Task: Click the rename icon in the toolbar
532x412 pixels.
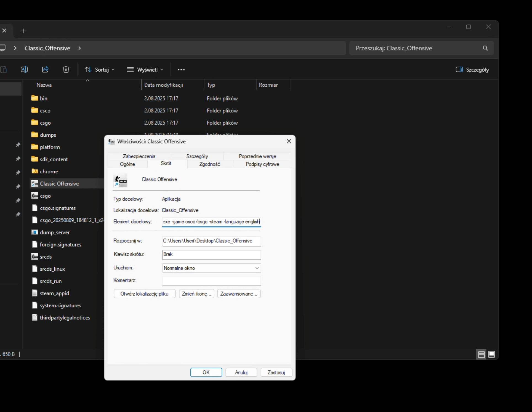Action: [x=24, y=70]
